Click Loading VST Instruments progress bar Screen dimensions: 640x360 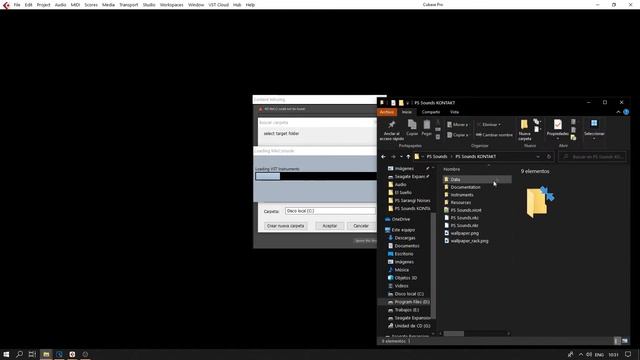(x=316, y=176)
